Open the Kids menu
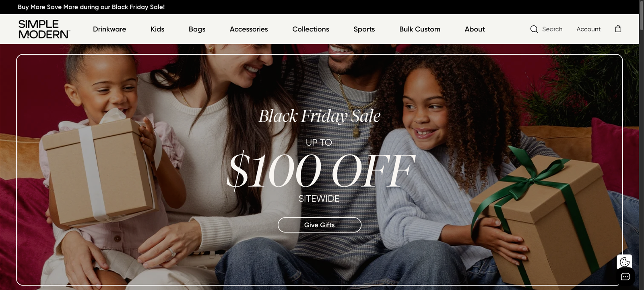 (157, 29)
